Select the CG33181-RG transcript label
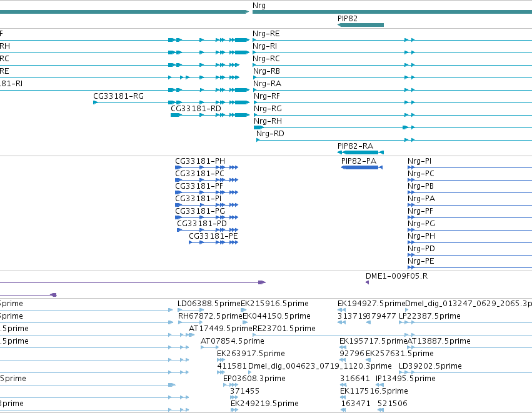Viewport: 532px width, 413px height. point(118,96)
